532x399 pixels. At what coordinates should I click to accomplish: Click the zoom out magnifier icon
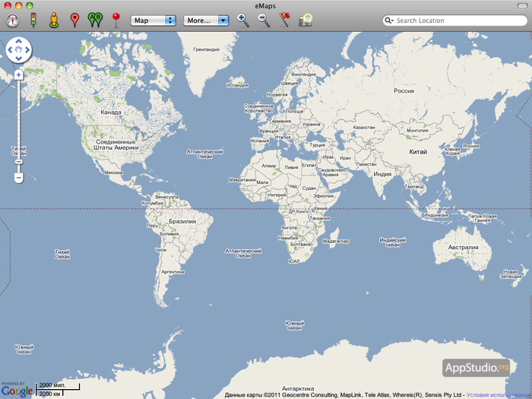coord(264,21)
